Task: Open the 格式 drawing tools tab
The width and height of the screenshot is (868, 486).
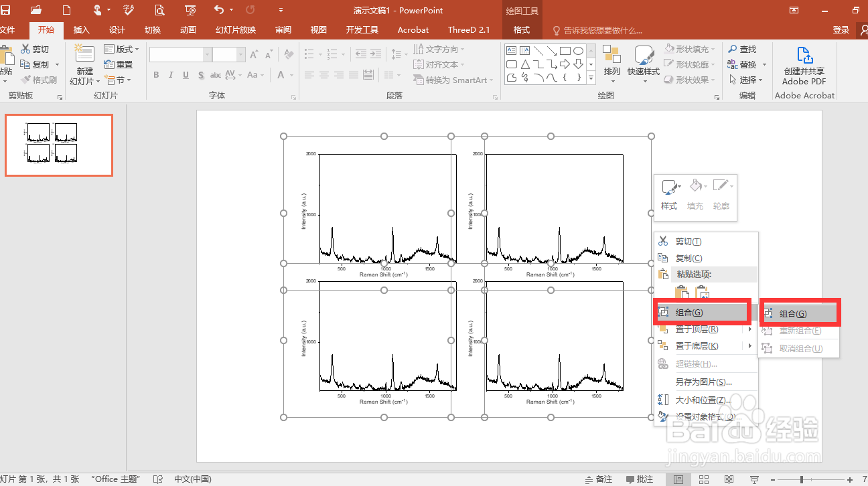Action: (522, 30)
